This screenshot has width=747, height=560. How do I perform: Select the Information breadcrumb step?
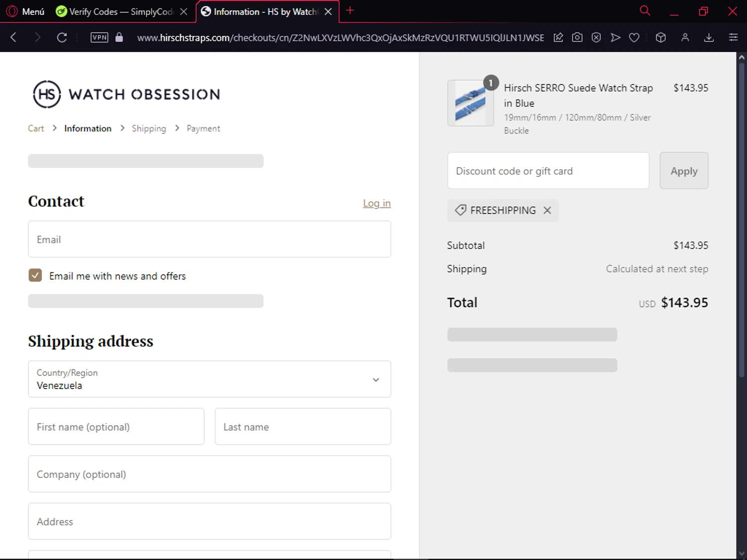pos(88,128)
